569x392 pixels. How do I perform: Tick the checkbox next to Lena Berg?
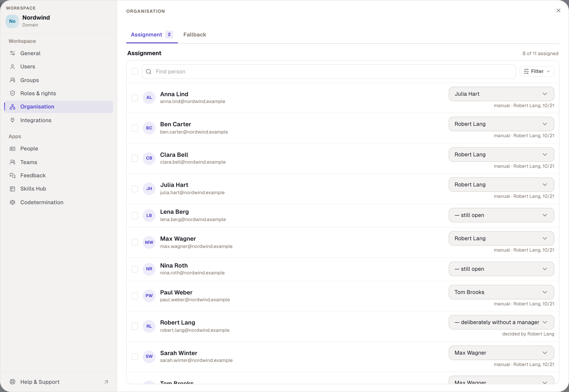[x=135, y=215]
